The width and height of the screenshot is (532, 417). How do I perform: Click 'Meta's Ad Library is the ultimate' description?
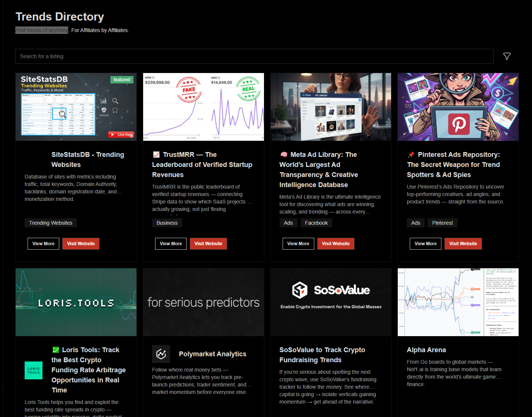pos(330,204)
